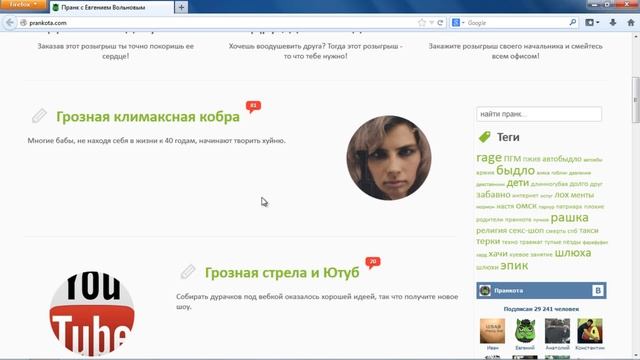Open subscriber Анатолий's avatar
Image resolution: width=640 pixels, height=360 pixels.
point(557,331)
